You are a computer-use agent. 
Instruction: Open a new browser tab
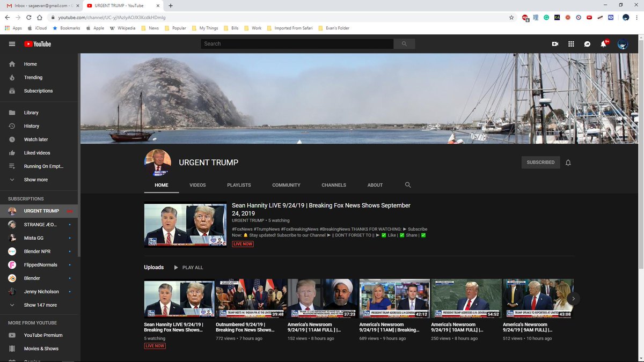[171, 5]
